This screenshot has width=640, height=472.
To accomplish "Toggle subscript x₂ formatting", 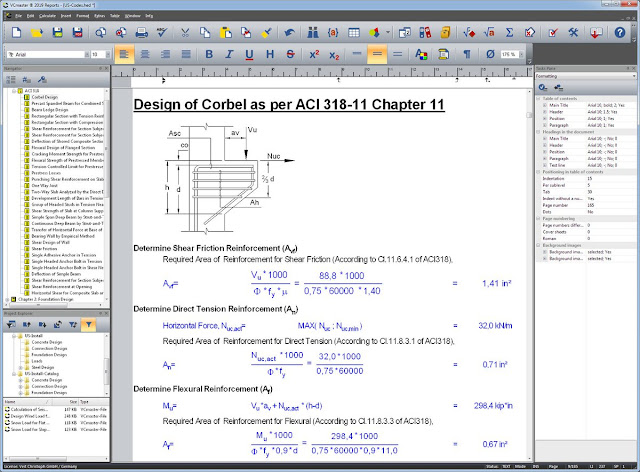I will [x=334, y=54].
